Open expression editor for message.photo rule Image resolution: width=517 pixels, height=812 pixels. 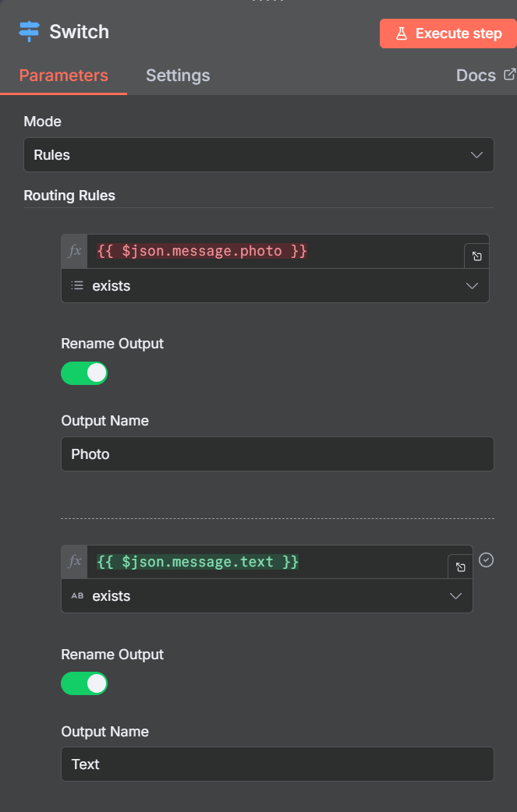476,256
